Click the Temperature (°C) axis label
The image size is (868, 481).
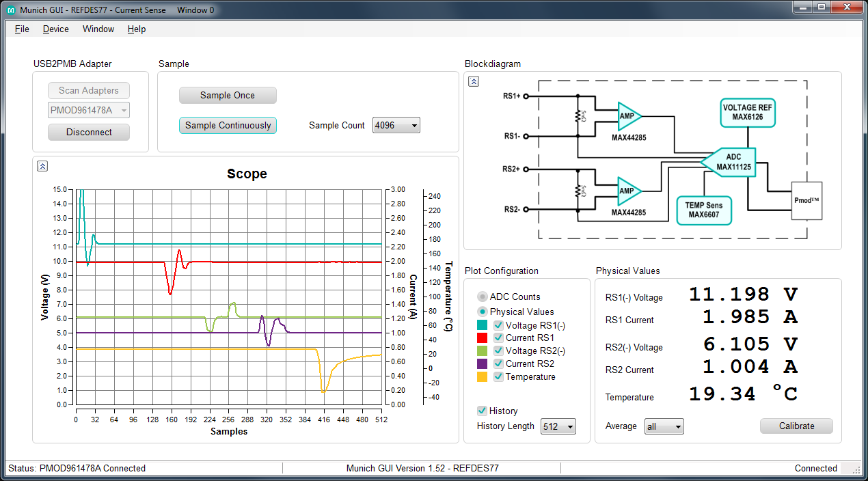449,296
